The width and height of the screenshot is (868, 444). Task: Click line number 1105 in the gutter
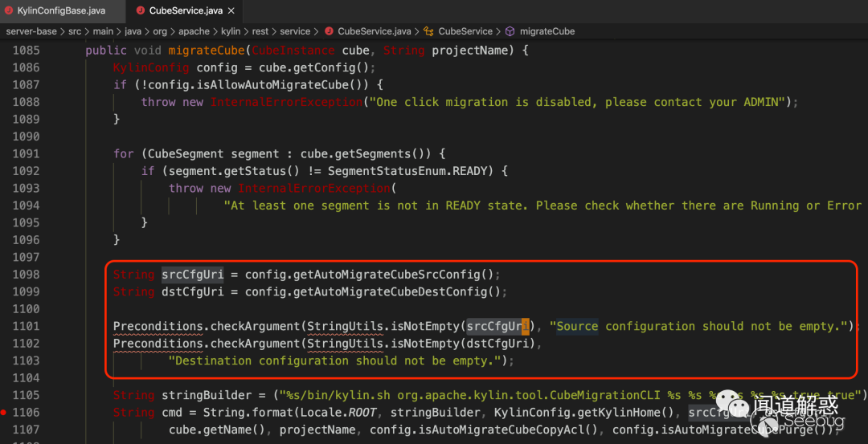[26, 395]
